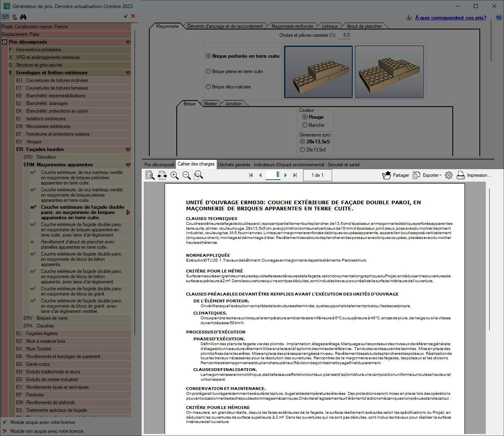Click the left tree panel scrollbar
This screenshot has height=436, width=504.
coord(135,182)
